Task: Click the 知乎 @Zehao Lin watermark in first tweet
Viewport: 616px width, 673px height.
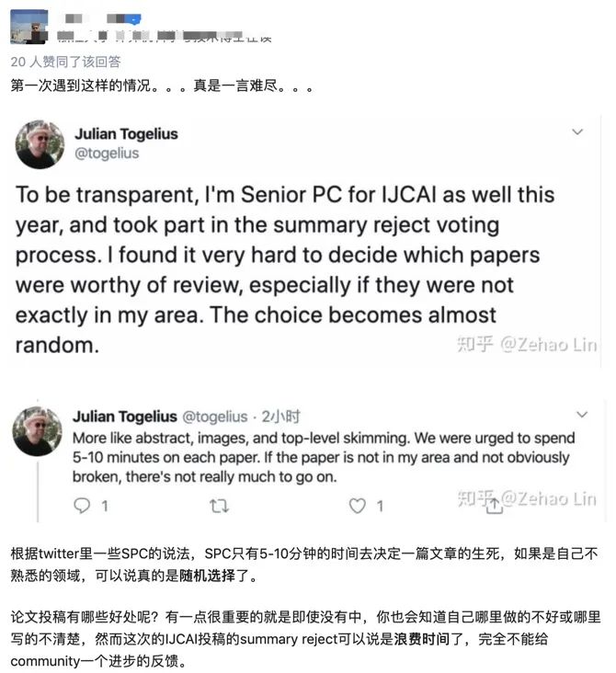Action: click(527, 345)
